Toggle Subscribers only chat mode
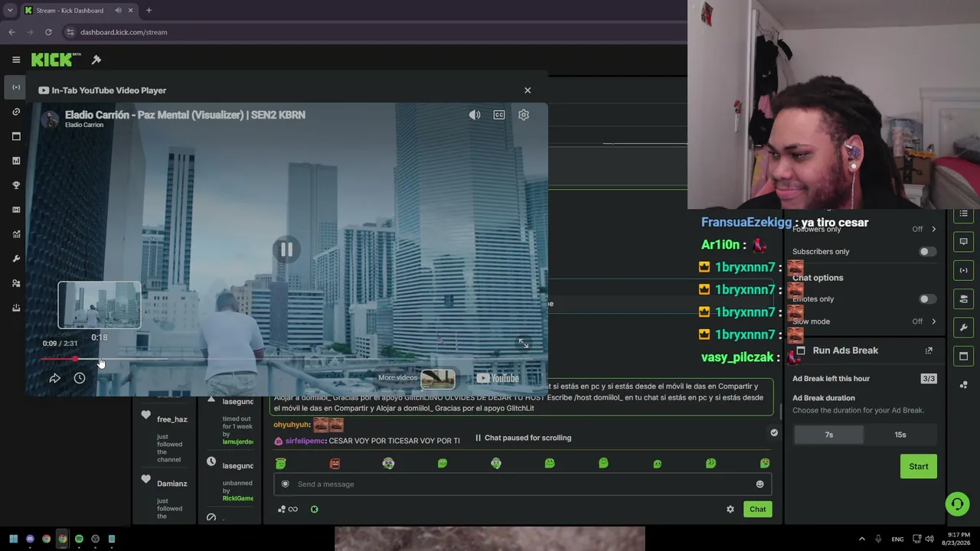The image size is (980, 551). (927, 252)
